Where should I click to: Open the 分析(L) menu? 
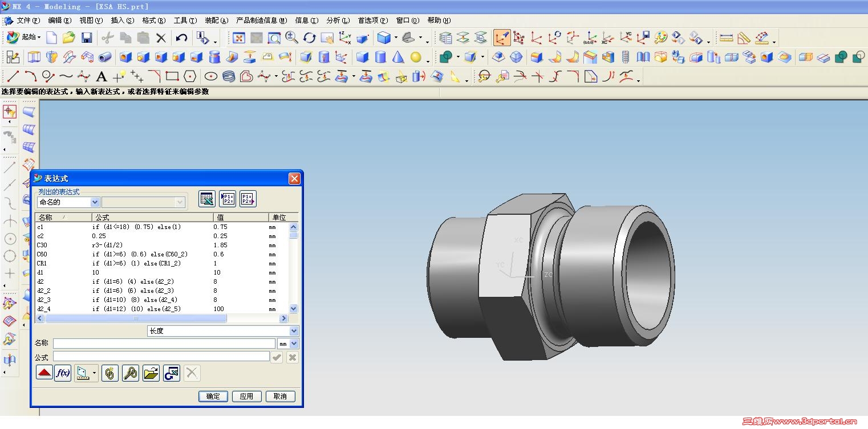338,21
